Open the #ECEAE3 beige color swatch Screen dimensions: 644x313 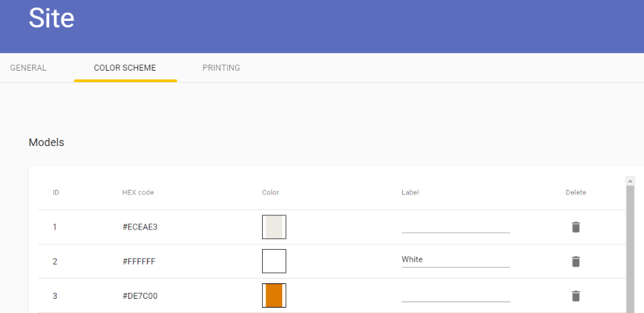click(274, 227)
